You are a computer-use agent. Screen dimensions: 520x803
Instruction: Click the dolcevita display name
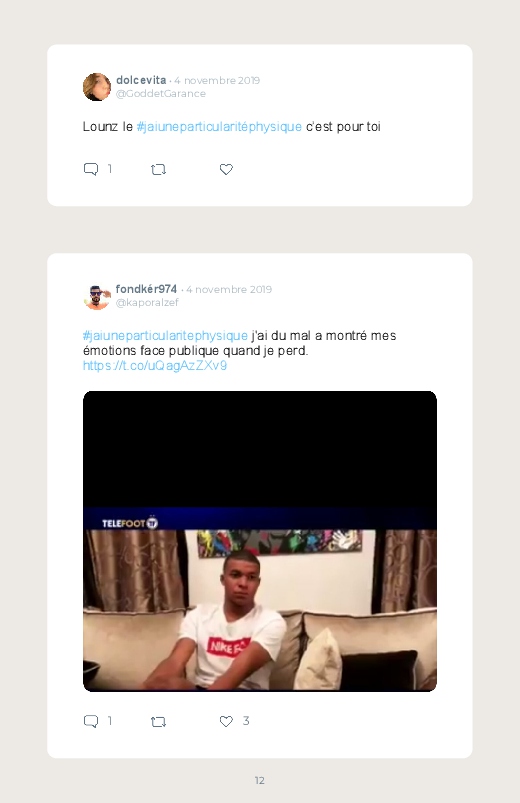click(x=141, y=80)
